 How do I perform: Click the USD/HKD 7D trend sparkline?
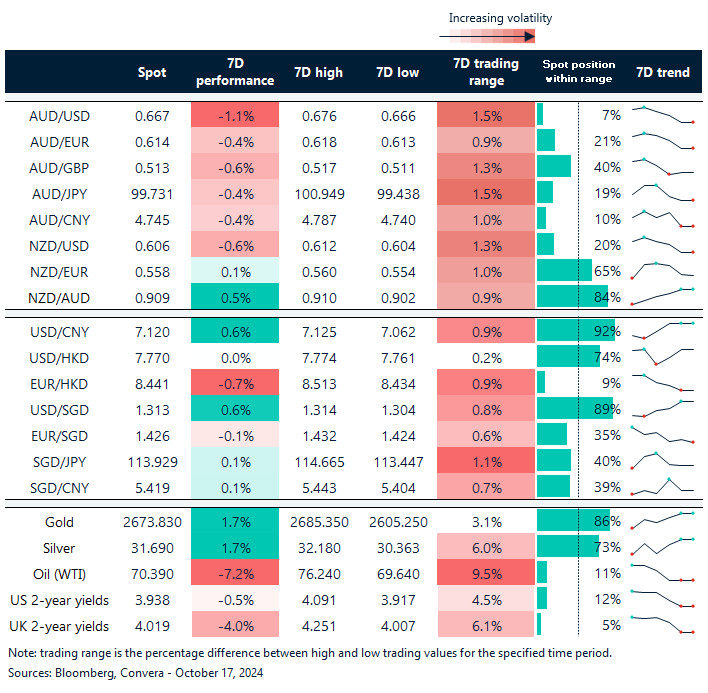point(663,356)
